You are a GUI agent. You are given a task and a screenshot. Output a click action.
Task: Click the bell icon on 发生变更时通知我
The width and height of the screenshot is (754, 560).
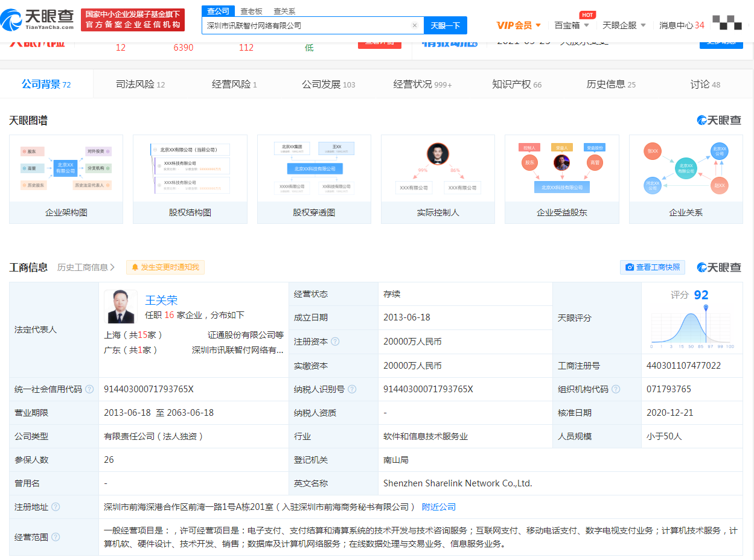pos(135,267)
